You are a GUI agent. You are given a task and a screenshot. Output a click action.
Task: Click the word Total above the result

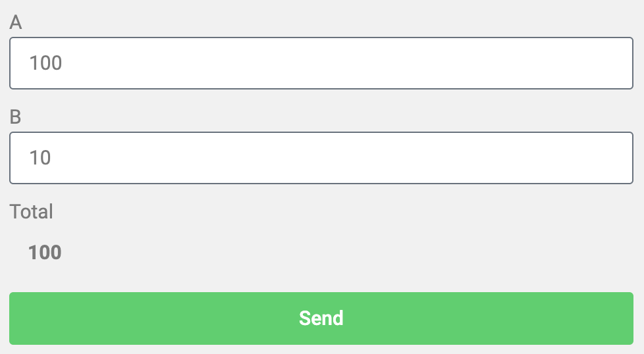tap(31, 212)
